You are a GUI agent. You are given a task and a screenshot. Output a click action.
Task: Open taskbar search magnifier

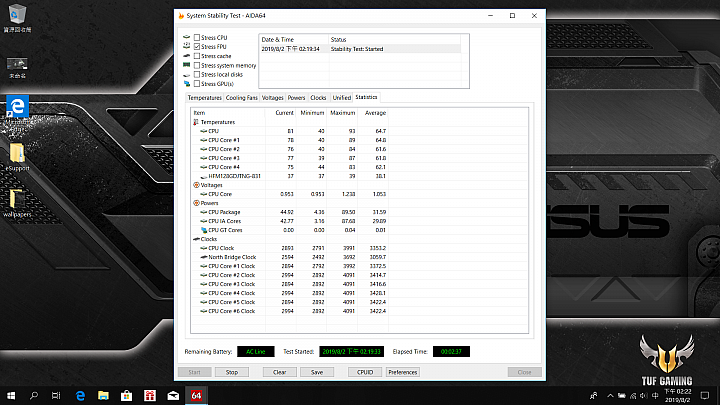(x=34, y=395)
